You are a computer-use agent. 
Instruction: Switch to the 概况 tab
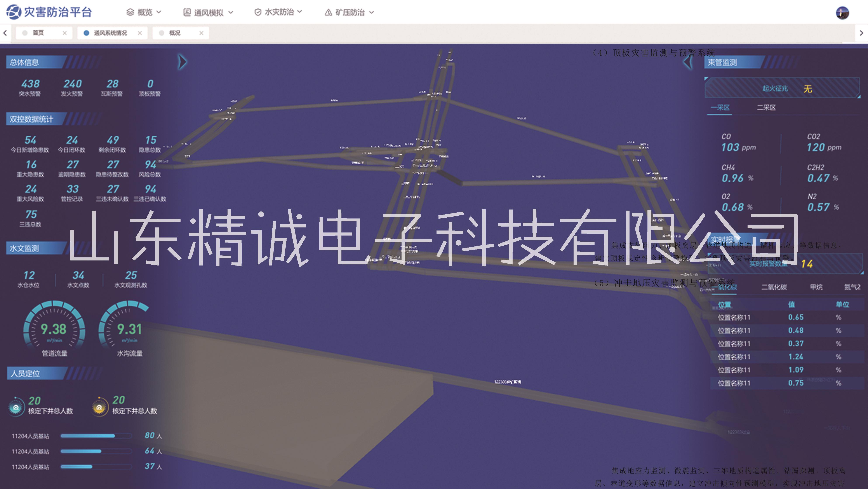(181, 33)
